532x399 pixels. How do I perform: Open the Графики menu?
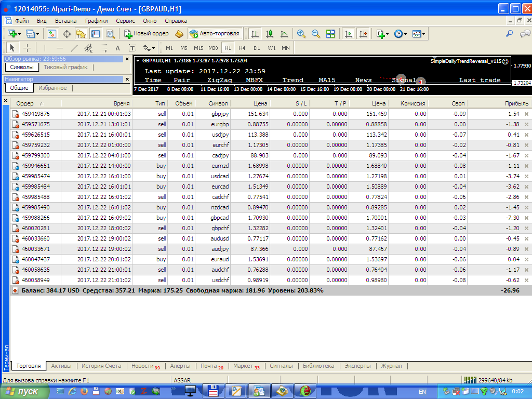(x=96, y=21)
